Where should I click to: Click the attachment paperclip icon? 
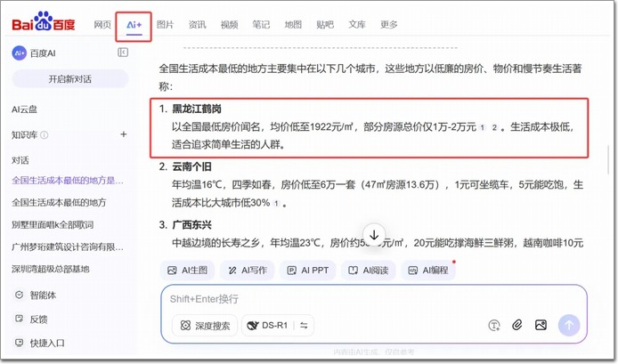point(518,326)
